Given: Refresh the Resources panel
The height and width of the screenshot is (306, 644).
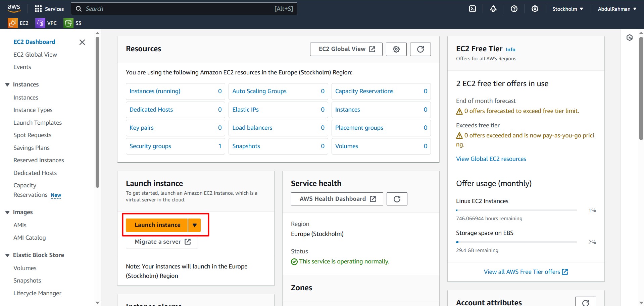Looking at the screenshot, I should pyautogui.click(x=420, y=49).
